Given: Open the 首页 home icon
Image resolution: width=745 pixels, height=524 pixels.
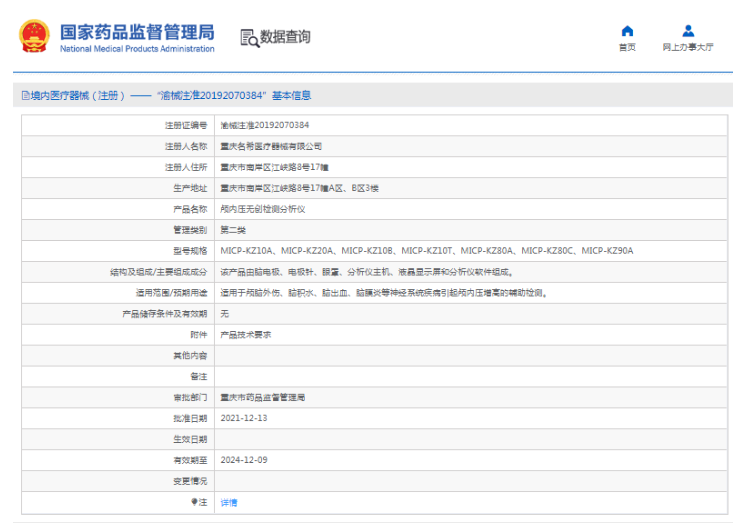Looking at the screenshot, I should click(627, 31).
